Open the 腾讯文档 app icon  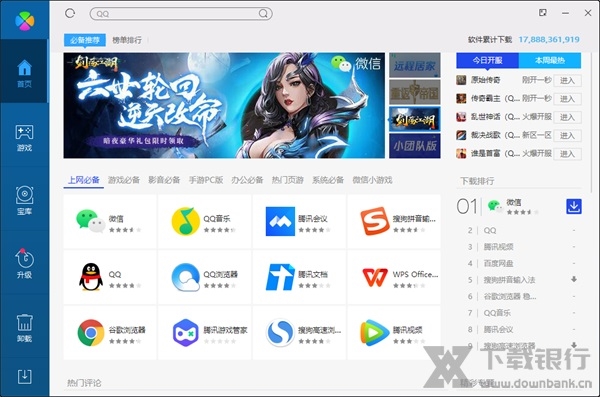[x=280, y=277]
